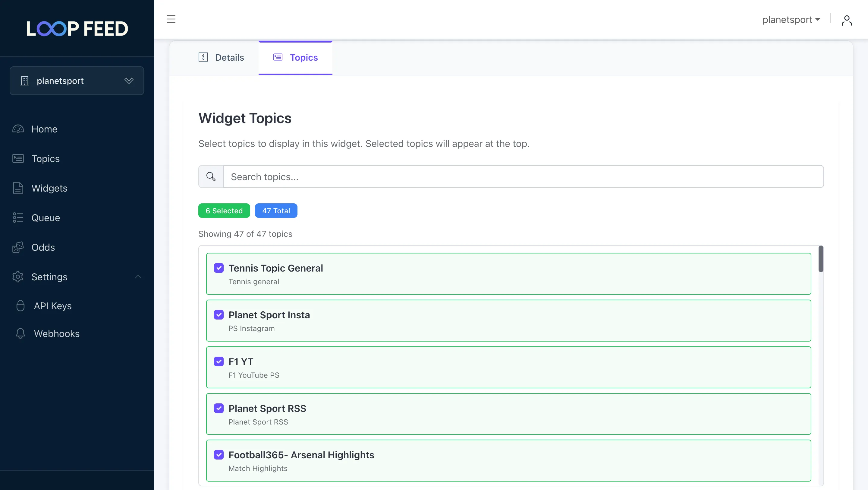The width and height of the screenshot is (868, 490).
Task: Click the user profile icon top right
Action: tap(847, 20)
